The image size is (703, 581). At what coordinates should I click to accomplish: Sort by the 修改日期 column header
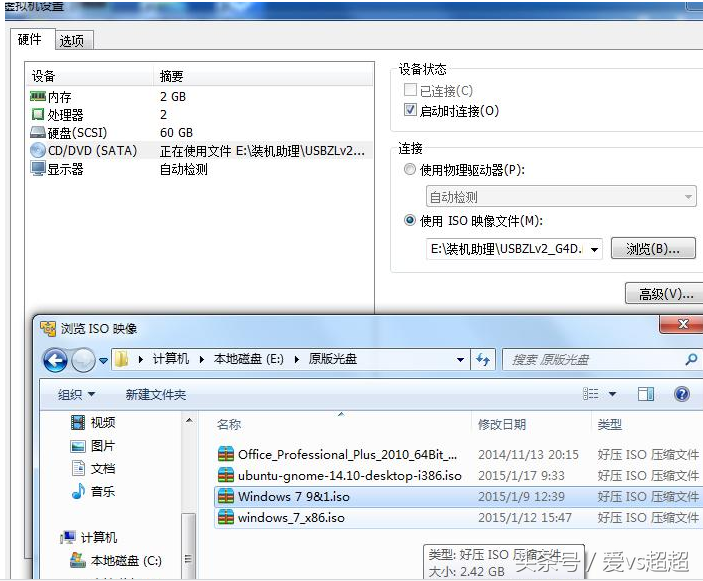coord(501,424)
